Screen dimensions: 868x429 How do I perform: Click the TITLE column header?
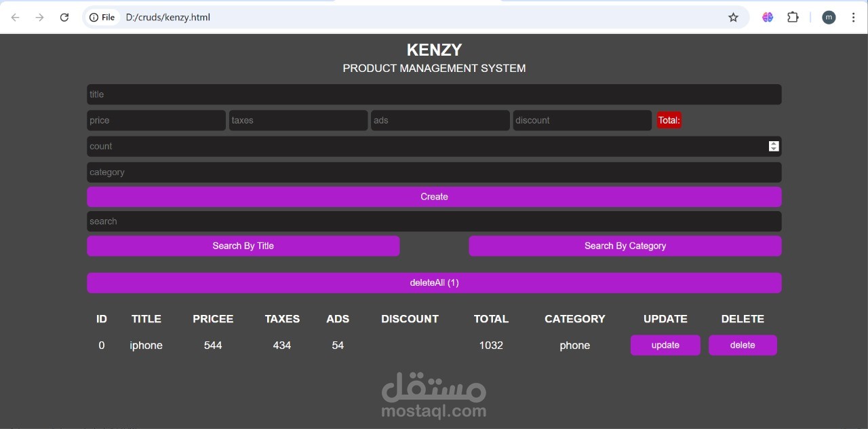[x=146, y=319]
